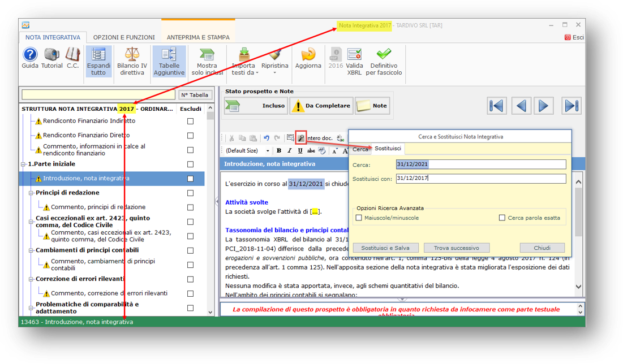This screenshot has height=364, width=623.
Task: Tick Escludi for Introduzione, nota integrativa
Action: [x=190, y=179]
